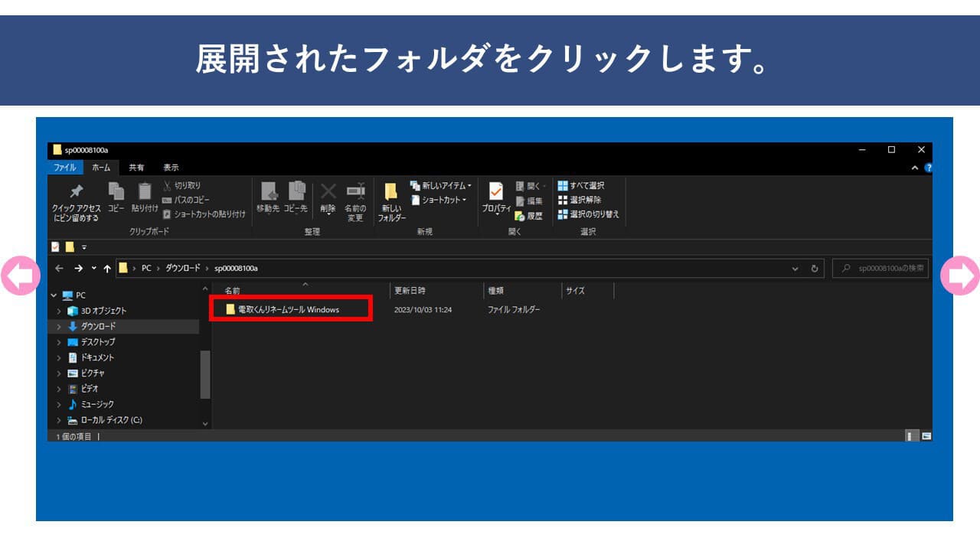Select the 表示 ribbon tab
Screen dimensions: 980x551
[171, 168]
